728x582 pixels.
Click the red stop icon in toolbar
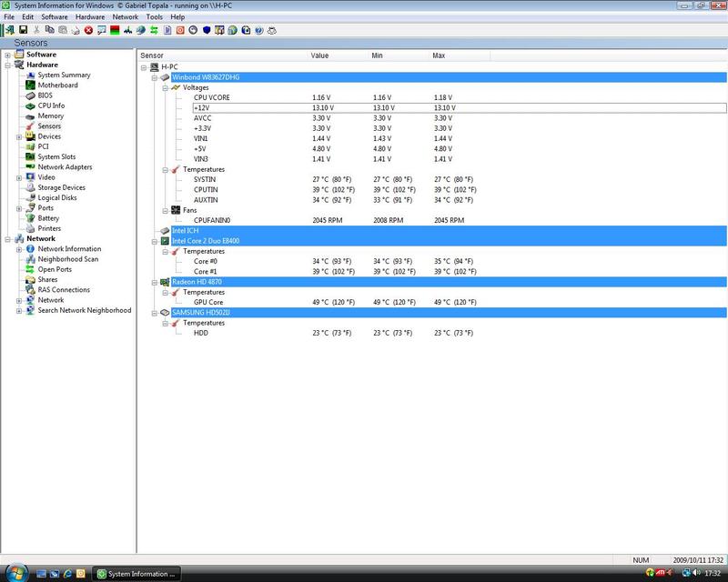88,30
